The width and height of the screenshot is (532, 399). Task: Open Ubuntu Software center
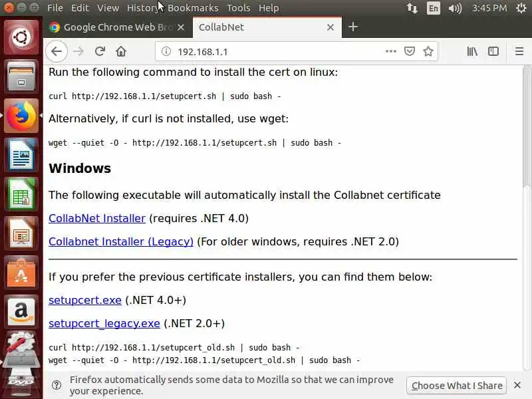tap(21, 273)
